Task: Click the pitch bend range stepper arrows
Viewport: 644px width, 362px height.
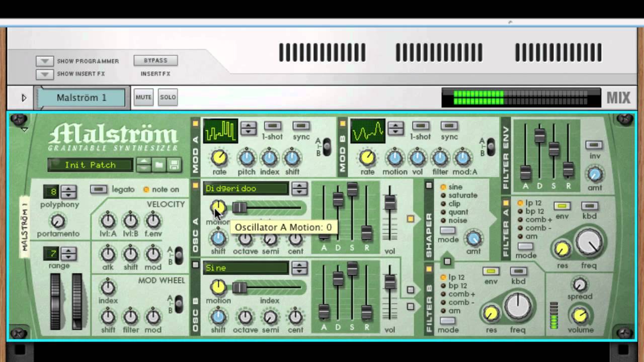Action: click(68, 253)
